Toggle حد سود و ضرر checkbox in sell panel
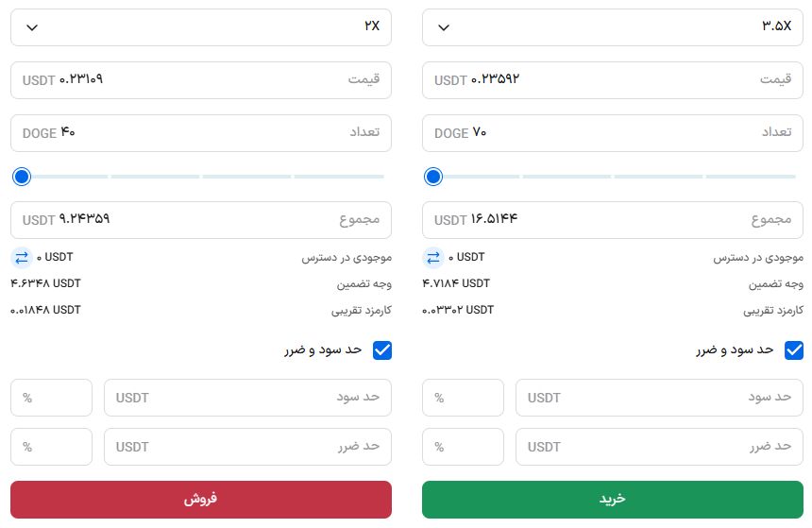This screenshot has width=812, height=528. coord(382,350)
